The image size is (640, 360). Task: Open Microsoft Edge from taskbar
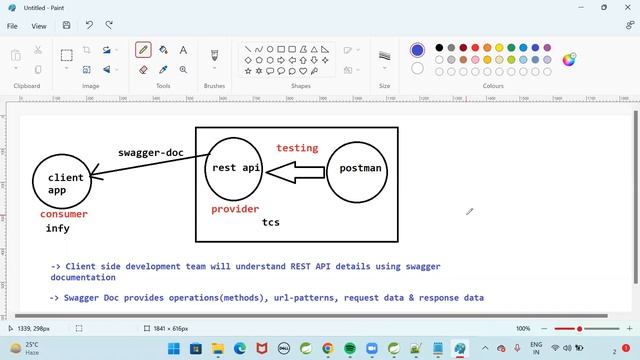click(240, 349)
